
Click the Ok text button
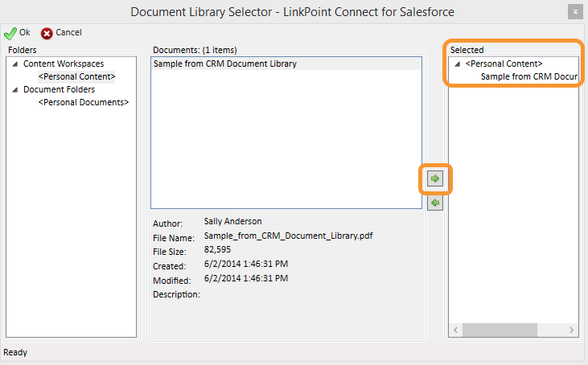click(x=25, y=33)
